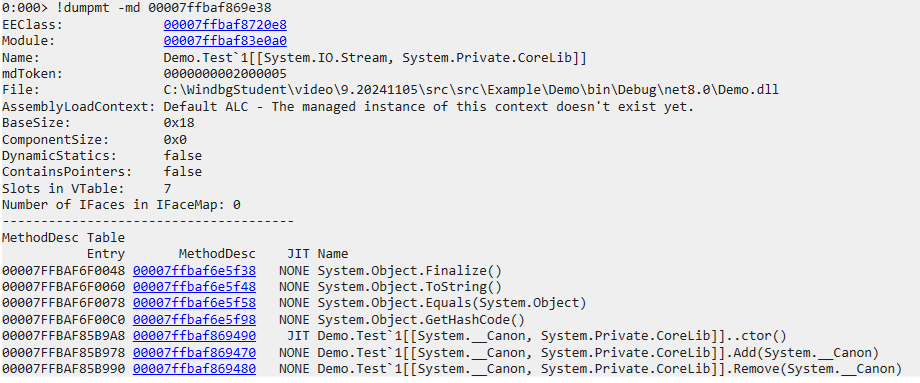
Task: Open MethodDesc link for System.Object.Finalize()
Action: pos(194,271)
